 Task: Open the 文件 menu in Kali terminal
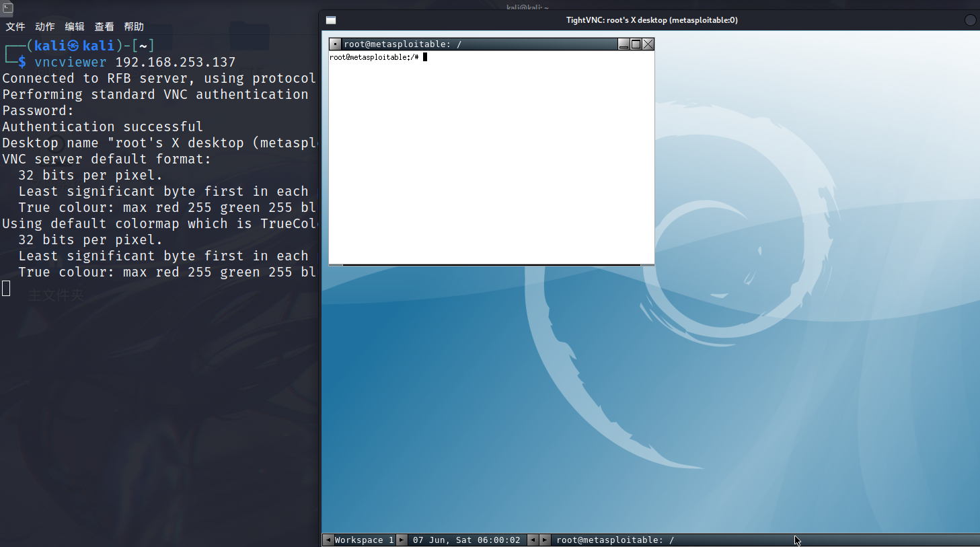(x=15, y=27)
